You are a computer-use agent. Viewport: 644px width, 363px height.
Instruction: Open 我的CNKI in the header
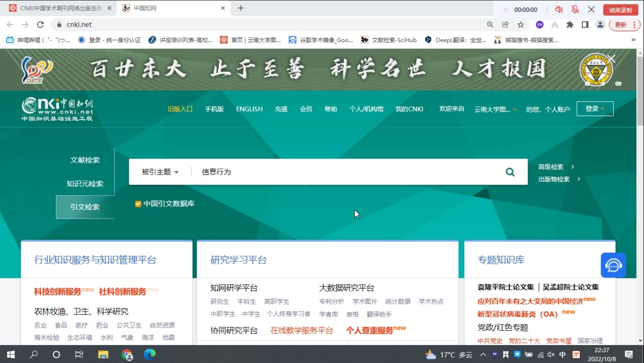[409, 109]
